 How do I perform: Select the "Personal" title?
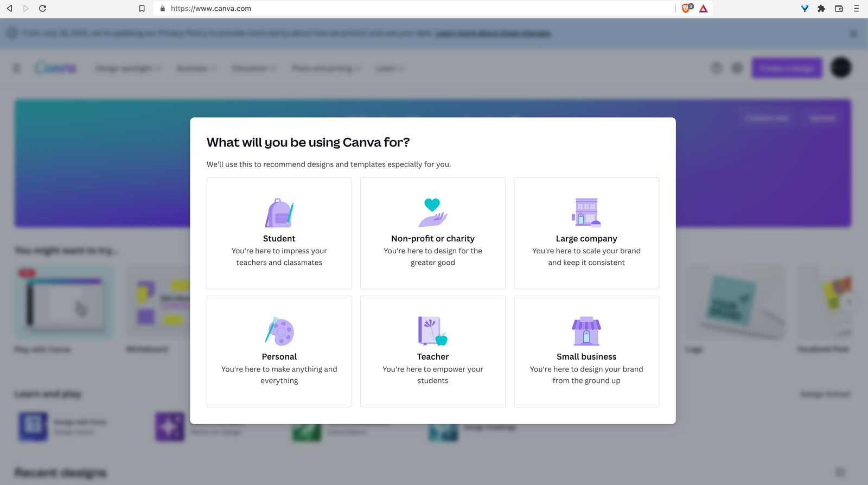click(x=279, y=357)
